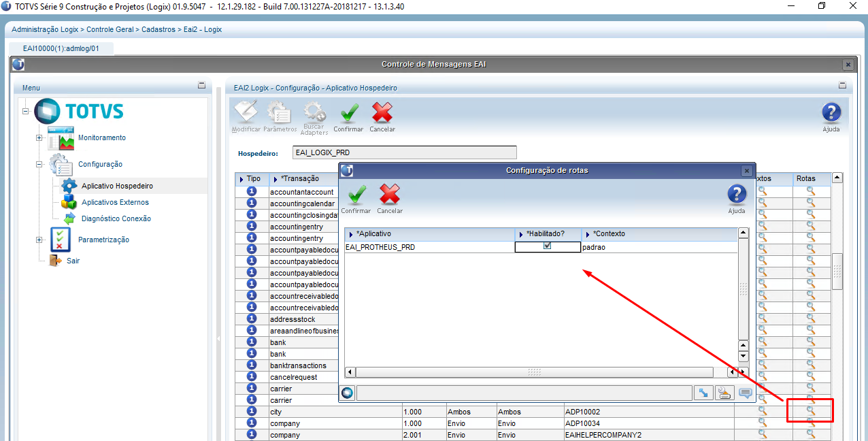Click the blue type icon beside accountantaccount
Screen dimensions: 868x441
pyautogui.click(x=252, y=192)
